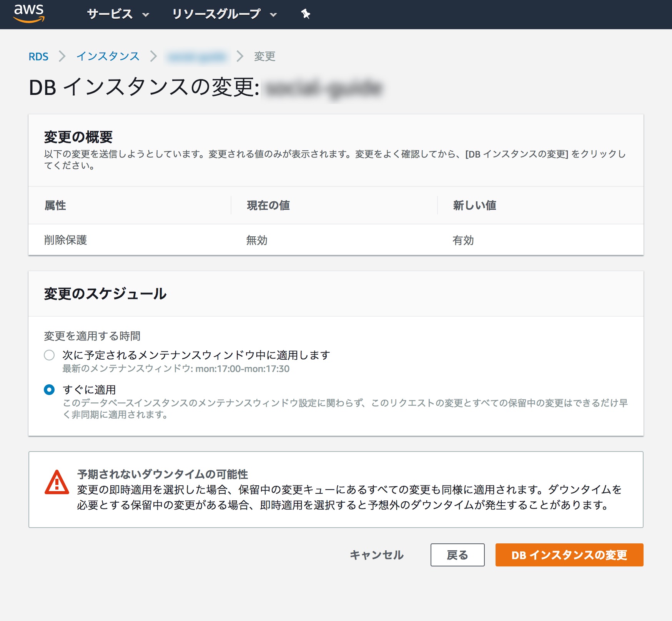672x621 pixels.
Task: Reselect the currently active schedule radio button
Action: click(49, 390)
